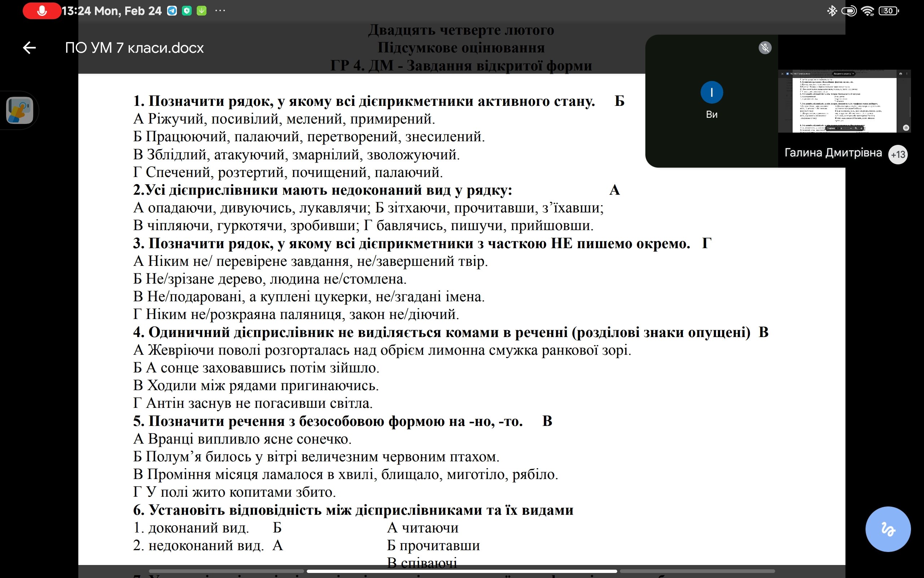Tap the line А Вранці випливло ясне сонечко

(x=242, y=439)
